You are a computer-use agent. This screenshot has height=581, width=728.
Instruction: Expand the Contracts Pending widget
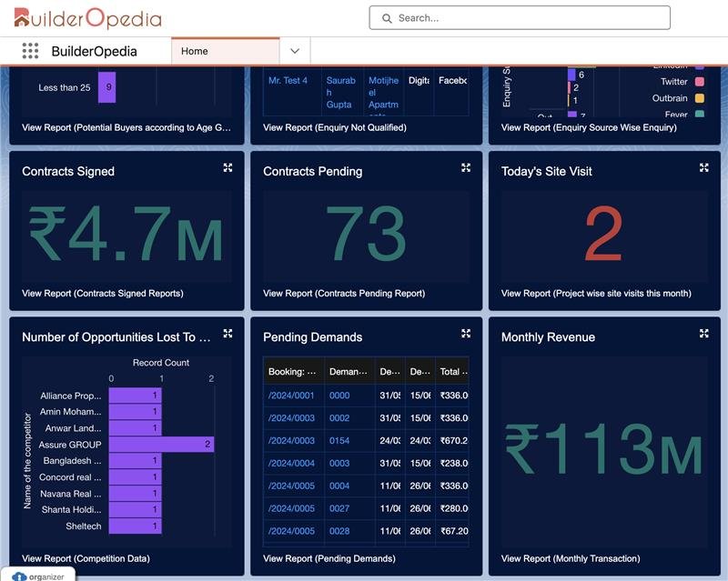click(466, 167)
